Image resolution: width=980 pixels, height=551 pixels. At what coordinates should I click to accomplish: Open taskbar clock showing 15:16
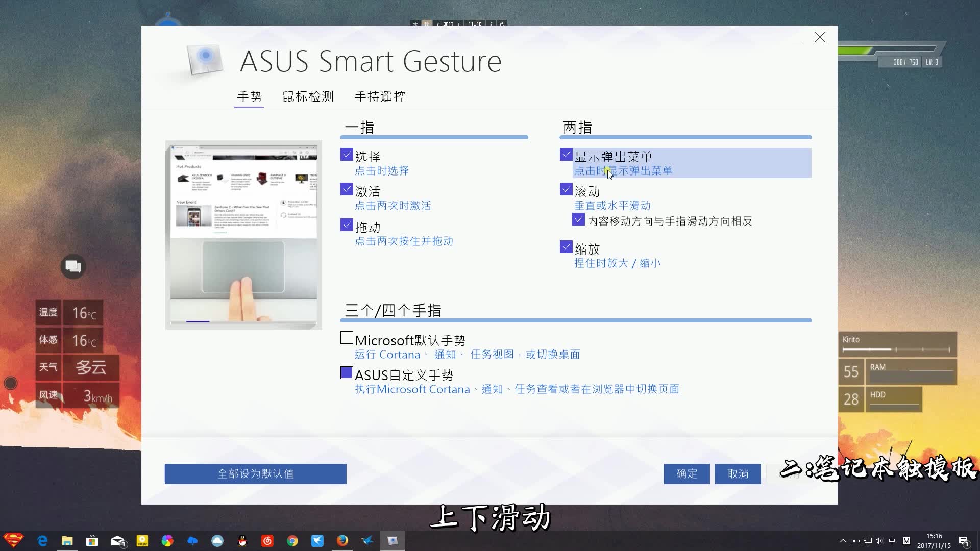934,541
